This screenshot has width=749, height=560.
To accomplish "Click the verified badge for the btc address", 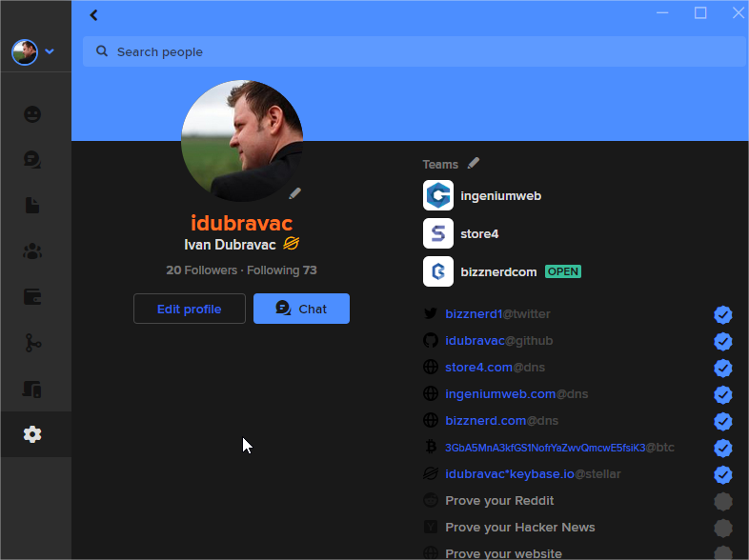I will tap(723, 449).
